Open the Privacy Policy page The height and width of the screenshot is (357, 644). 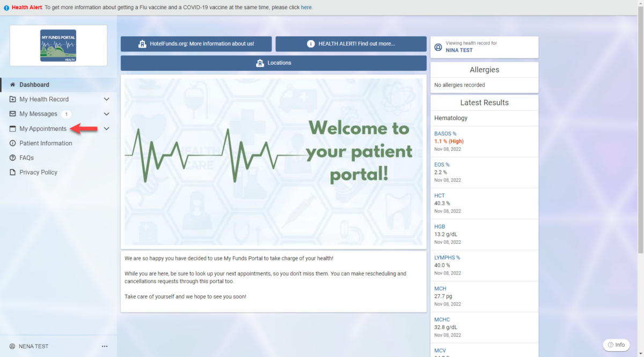pos(38,172)
